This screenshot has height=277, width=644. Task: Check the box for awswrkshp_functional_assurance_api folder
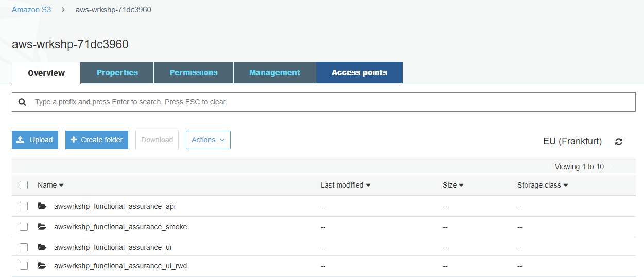pyautogui.click(x=24, y=206)
